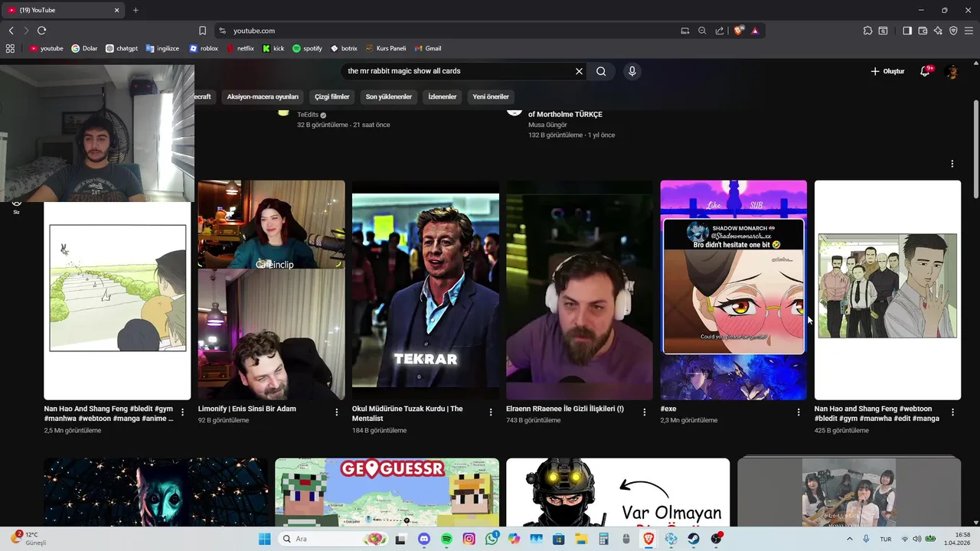Click the zoom magnifier in address bar
The image size is (980, 551).
click(702, 31)
